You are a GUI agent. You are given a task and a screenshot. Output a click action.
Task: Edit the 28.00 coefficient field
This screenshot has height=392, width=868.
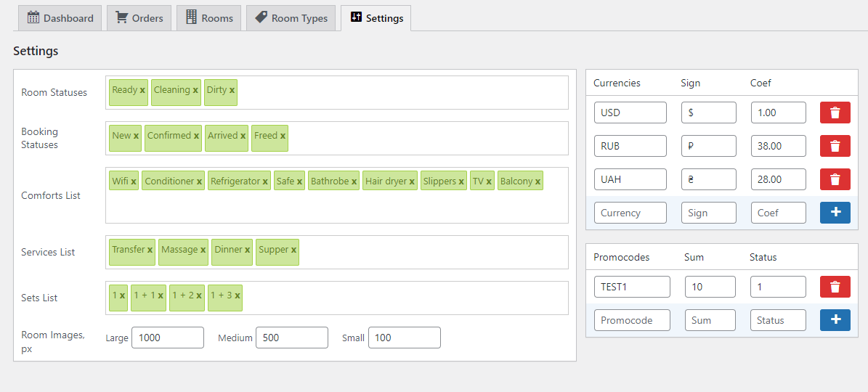coord(779,180)
